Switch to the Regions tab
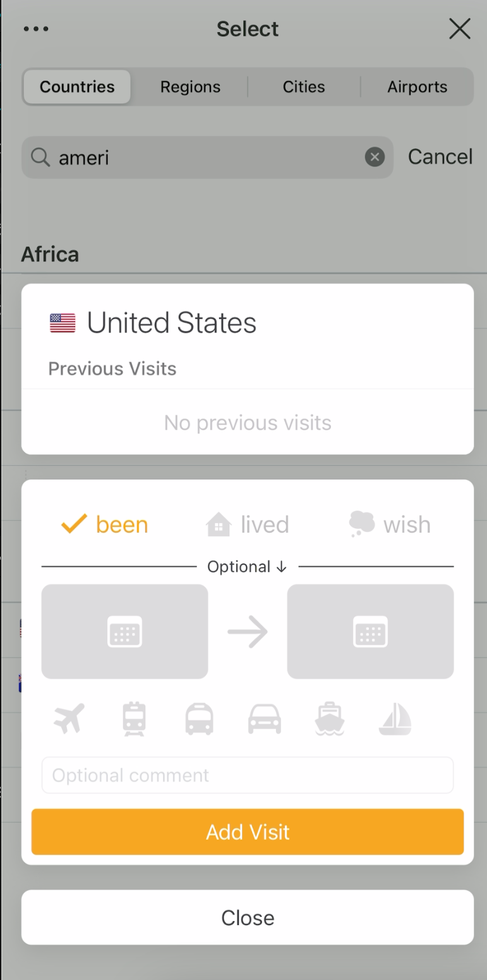487x980 pixels. tap(190, 87)
